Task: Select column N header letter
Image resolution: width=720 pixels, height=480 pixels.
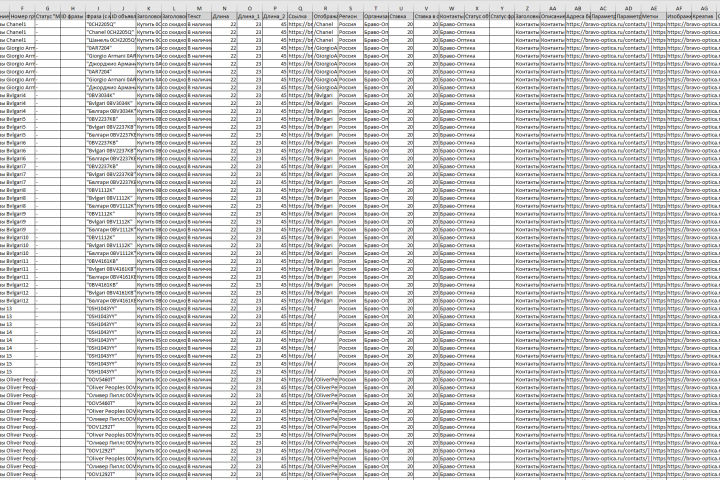Action: pos(224,8)
